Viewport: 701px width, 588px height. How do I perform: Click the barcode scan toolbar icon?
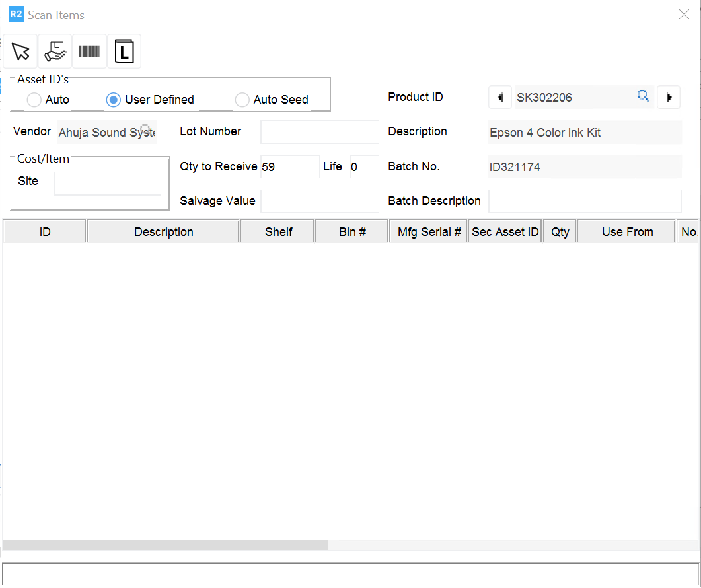[x=89, y=52]
